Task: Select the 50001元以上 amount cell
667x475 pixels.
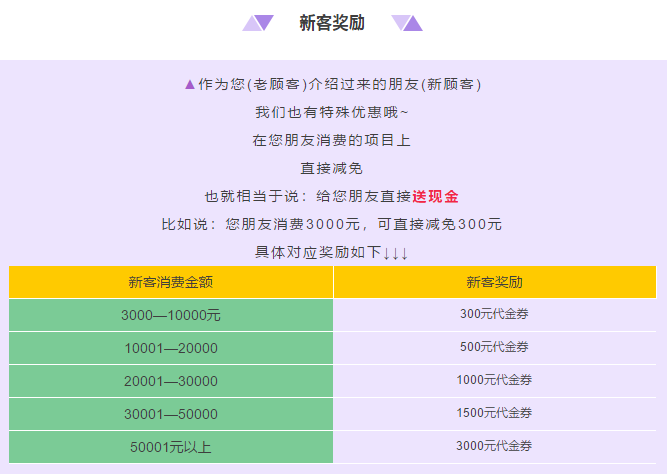Action: pyautogui.click(x=171, y=447)
